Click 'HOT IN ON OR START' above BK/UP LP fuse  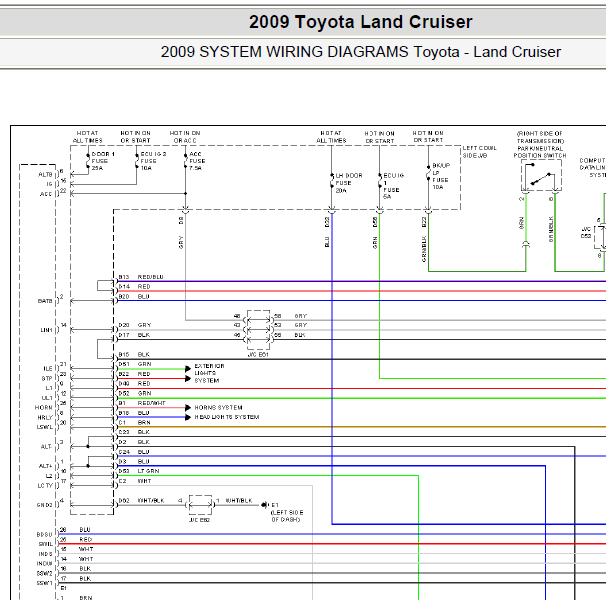click(x=428, y=136)
